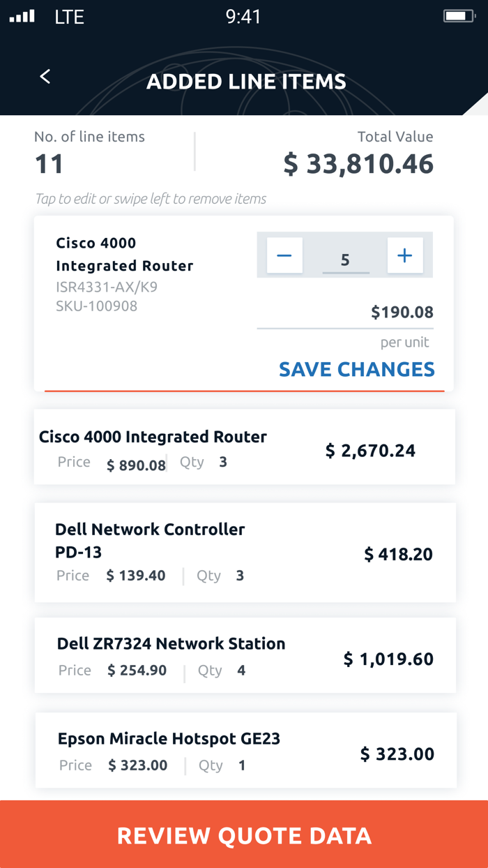Open the Epson Miracle Hotspot GE23 item
Screen dimensions: 488x868
244,751
